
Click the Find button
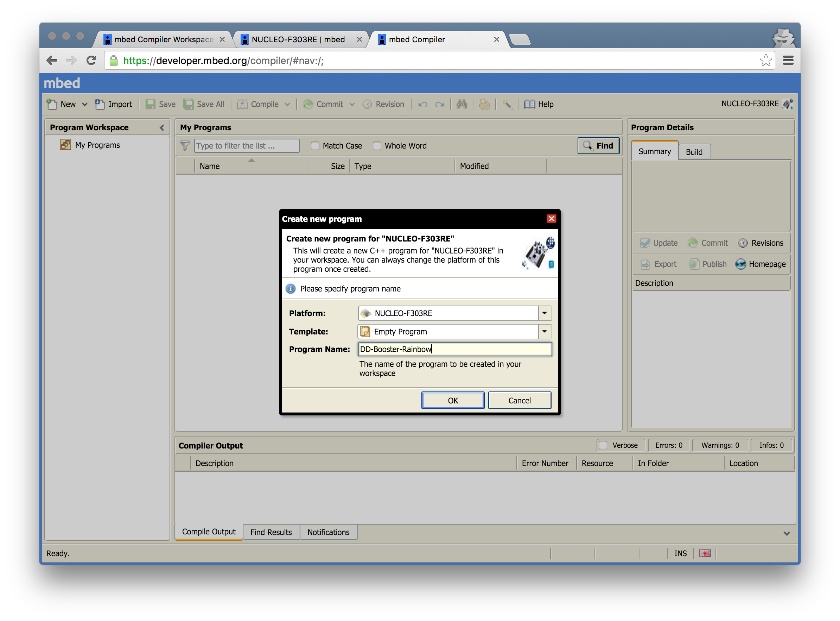[x=599, y=146]
